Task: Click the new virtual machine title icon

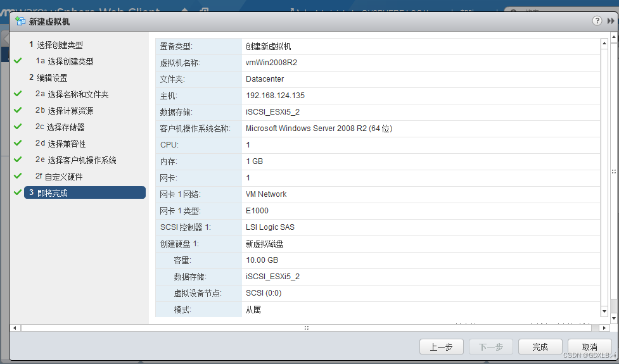Action: (20, 21)
